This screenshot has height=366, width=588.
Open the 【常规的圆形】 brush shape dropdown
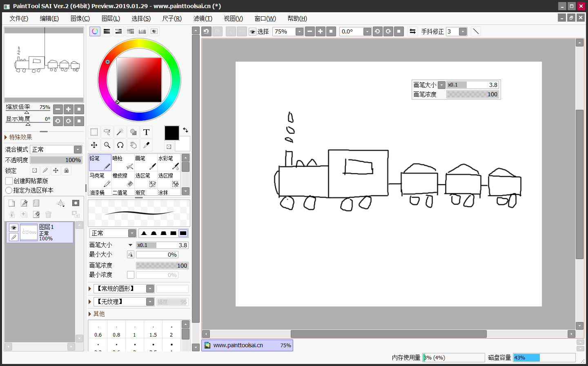click(x=150, y=289)
